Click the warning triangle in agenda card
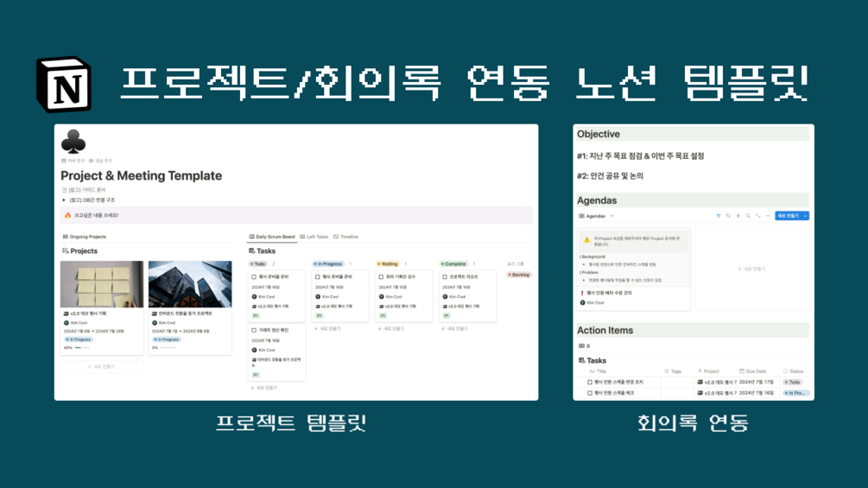The height and width of the screenshot is (488, 868). click(x=586, y=239)
